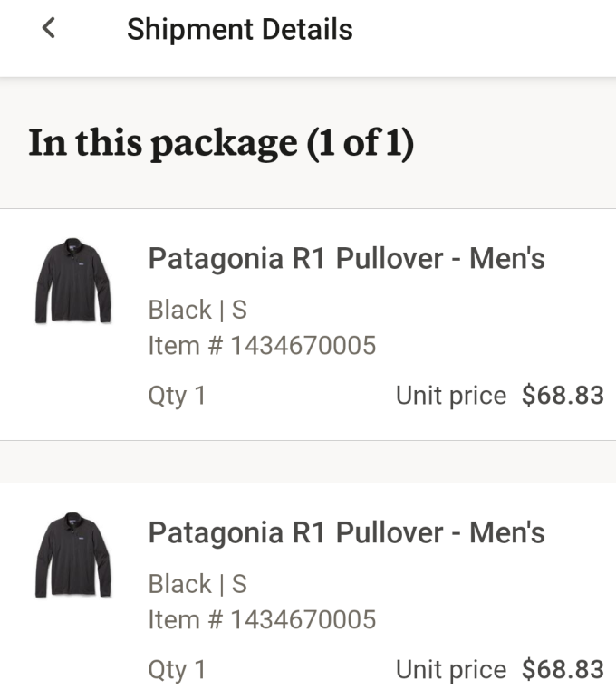Viewport: 616px width, 689px height.
Task: Click the first Item # 1434670005 number
Action: pos(262,345)
